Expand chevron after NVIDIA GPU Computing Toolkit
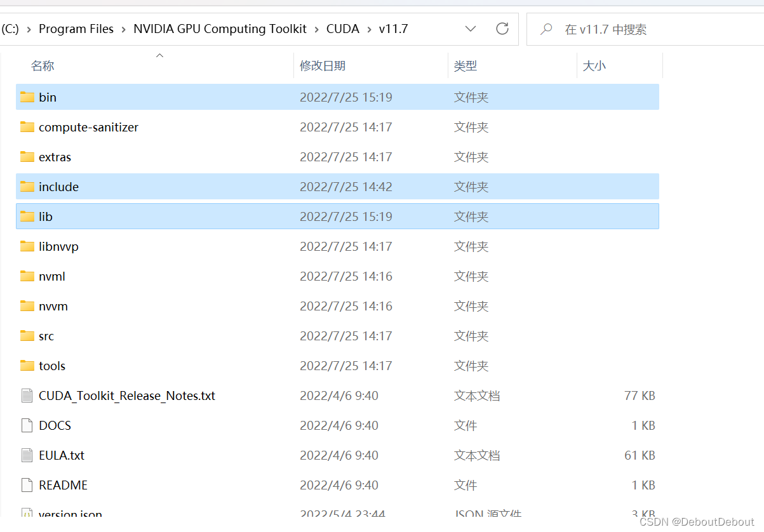 click(x=317, y=29)
